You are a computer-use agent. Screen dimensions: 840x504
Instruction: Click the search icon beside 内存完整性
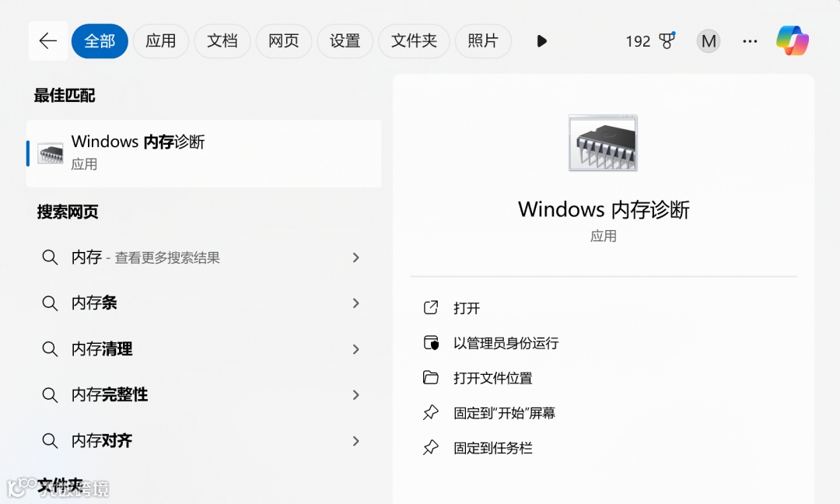pyautogui.click(x=50, y=395)
